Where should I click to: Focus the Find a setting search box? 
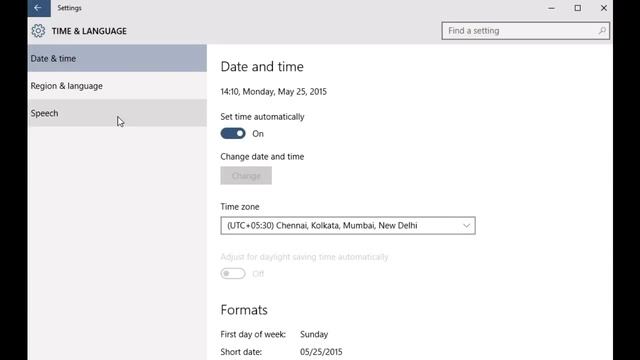point(525,31)
